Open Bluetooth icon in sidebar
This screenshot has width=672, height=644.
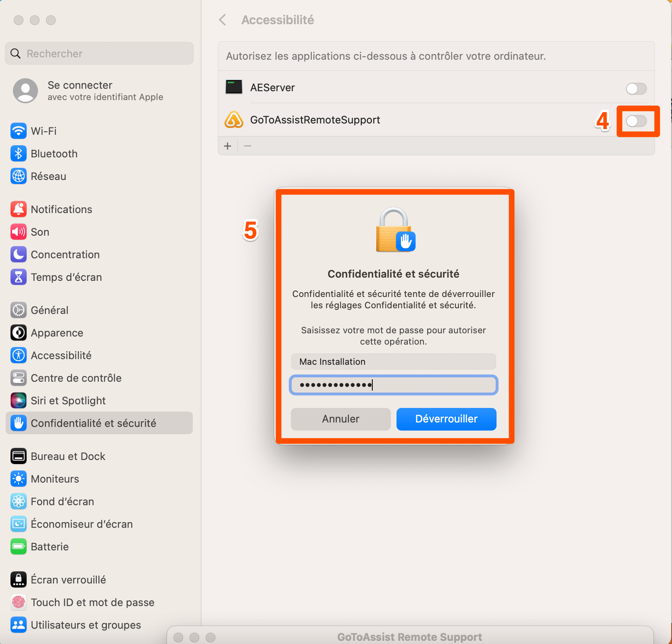point(19,153)
